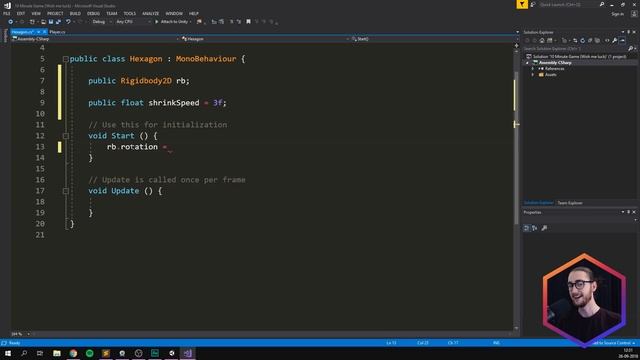Collapse the Assembly-CSharp project node

click(527, 62)
